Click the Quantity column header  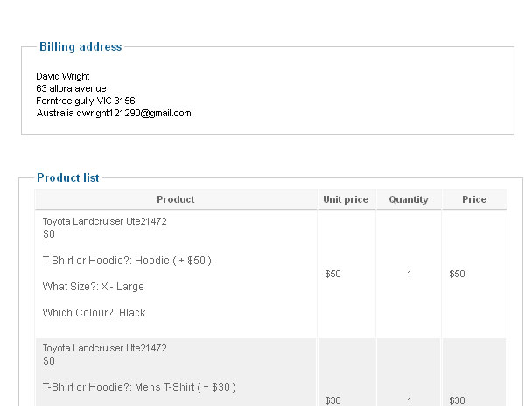409,199
